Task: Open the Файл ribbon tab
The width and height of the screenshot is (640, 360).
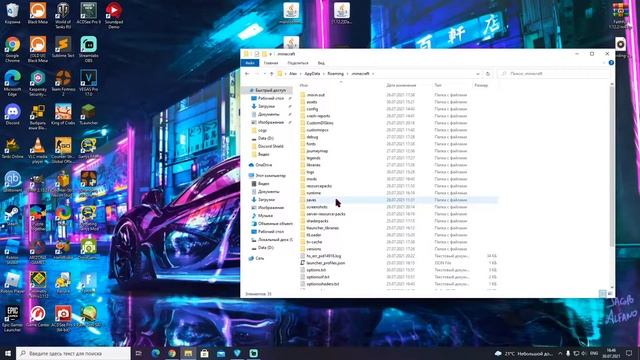Action: tap(250, 63)
